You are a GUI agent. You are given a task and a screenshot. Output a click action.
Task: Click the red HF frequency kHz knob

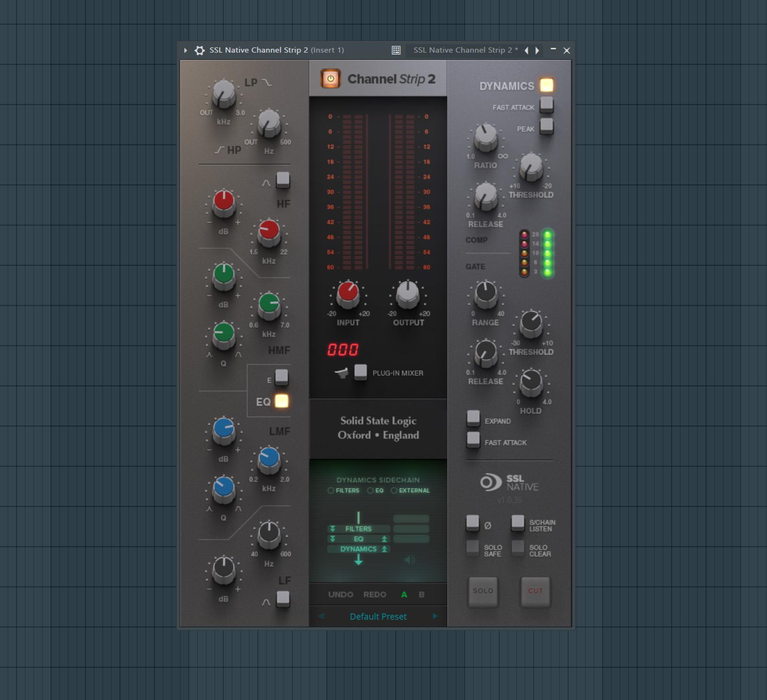[x=269, y=233]
